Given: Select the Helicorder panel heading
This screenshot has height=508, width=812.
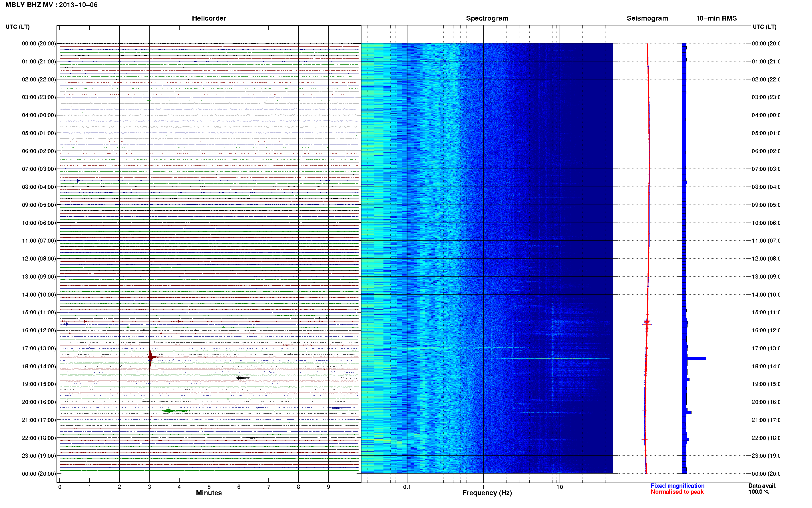Looking at the screenshot, I should click(209, 18).
